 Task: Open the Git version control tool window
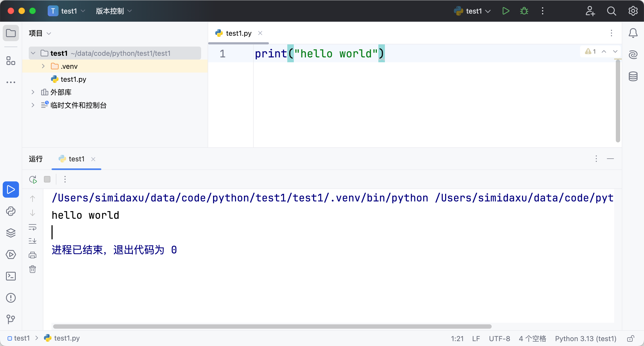click(x=11, y=319)
